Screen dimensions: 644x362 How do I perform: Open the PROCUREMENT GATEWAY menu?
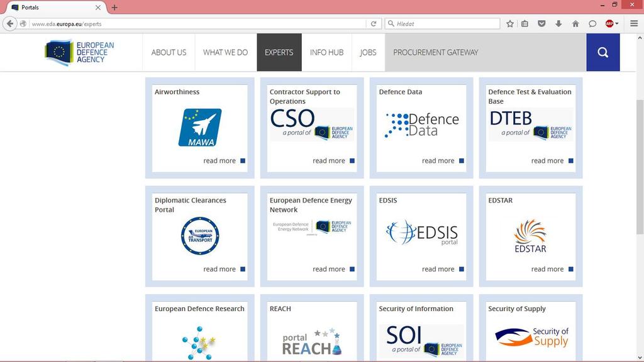click(x=436, y=53)
